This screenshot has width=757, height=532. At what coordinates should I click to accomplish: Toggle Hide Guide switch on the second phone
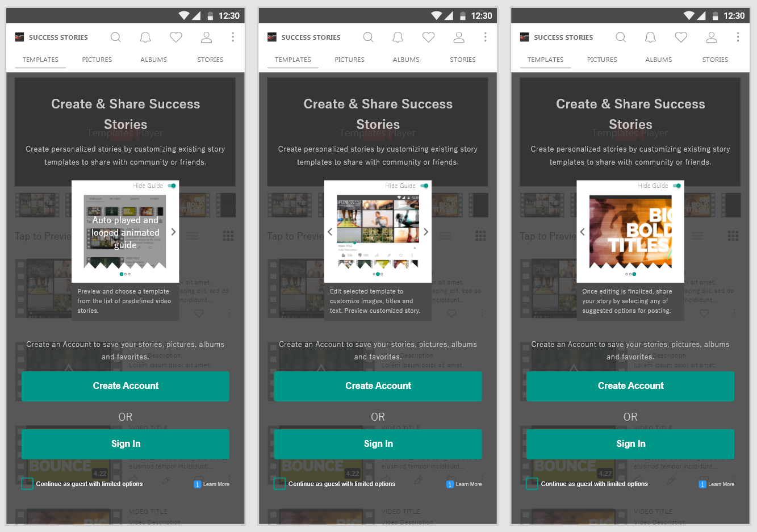click(424, 186)
